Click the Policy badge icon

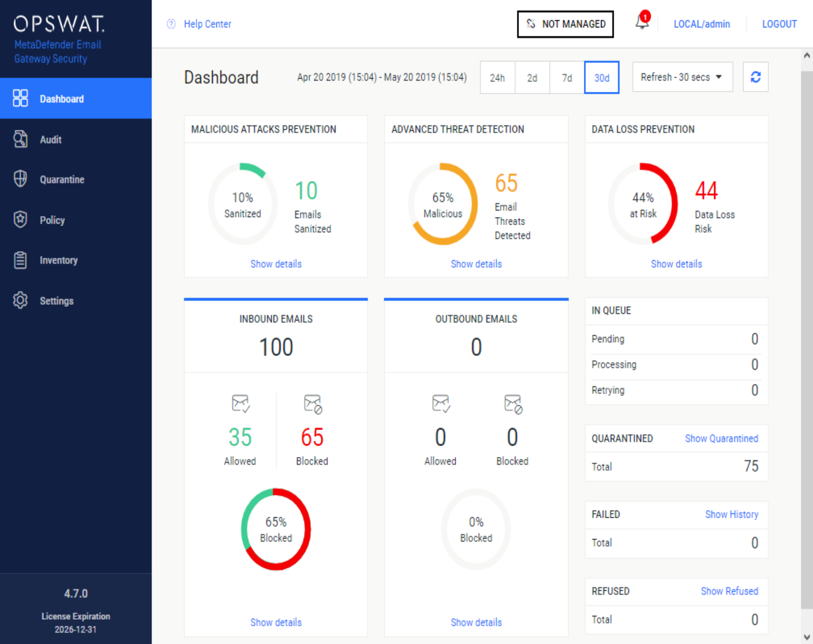tap(20, 220)
